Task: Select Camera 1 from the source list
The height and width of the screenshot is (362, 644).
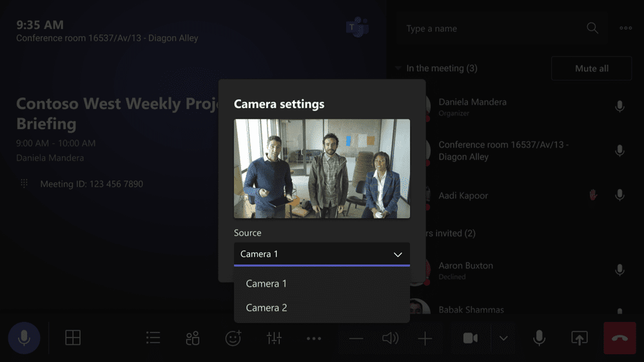Action: point(267,284)
